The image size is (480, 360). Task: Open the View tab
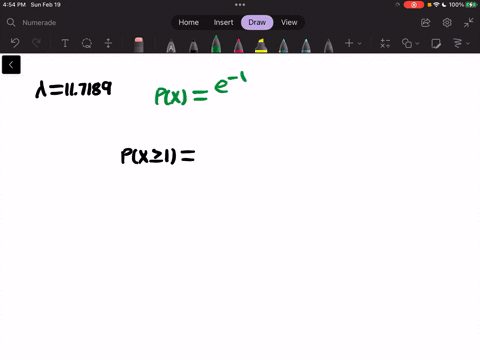[289, 22]
